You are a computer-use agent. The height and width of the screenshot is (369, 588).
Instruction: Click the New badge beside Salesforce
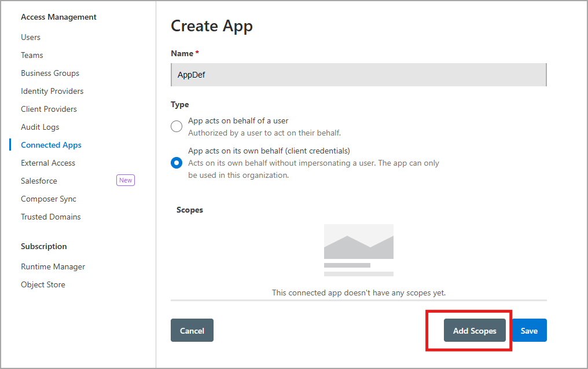point(126,181)
